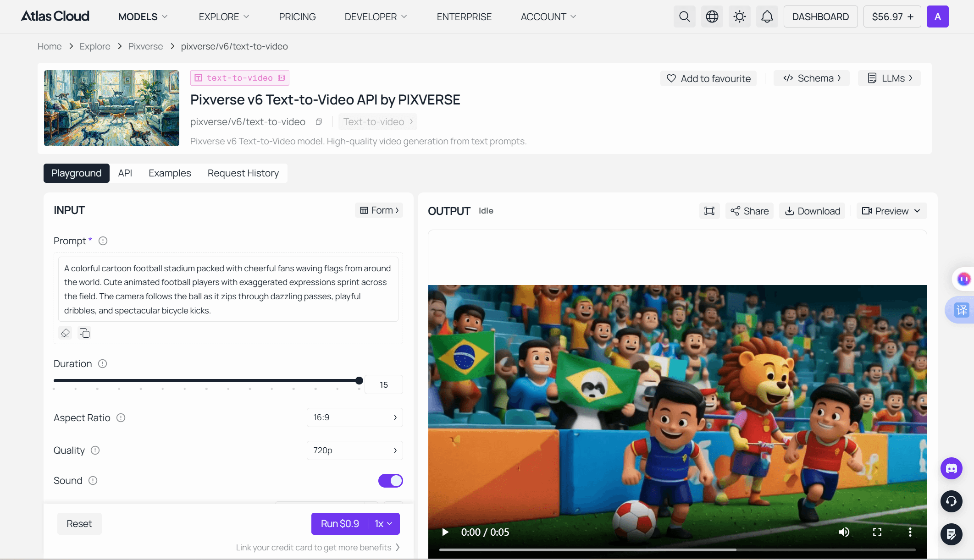Copy the prompt text icon
974x560 pixels.
click(84, 333)
